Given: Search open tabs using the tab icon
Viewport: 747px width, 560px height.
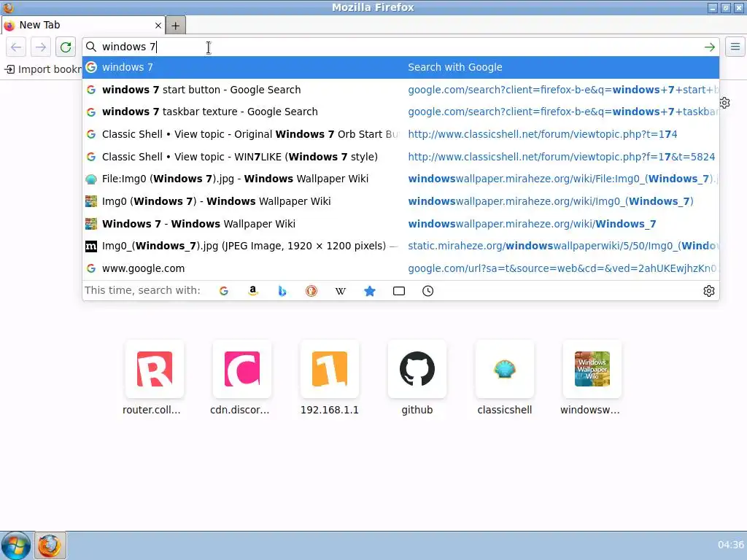Looking at the screenshot, I should (399, 291).
